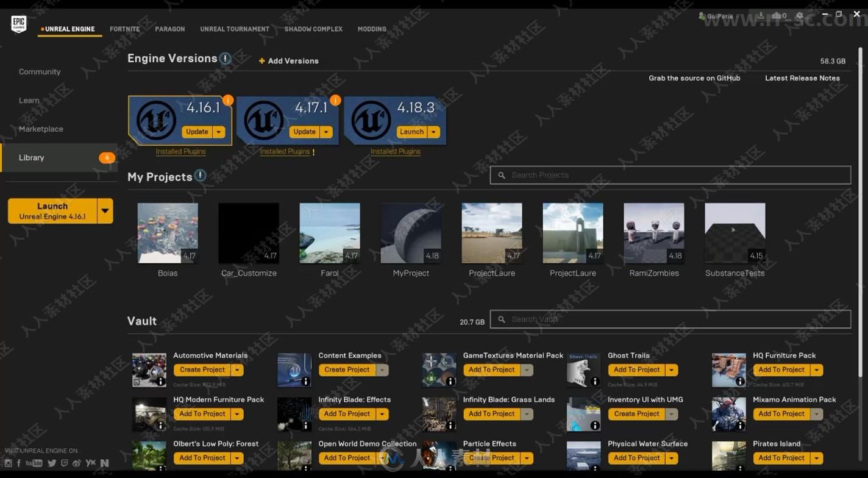Switch to the Fortnite tab
The height and width of the screenshot is (478, 868).
125,29
